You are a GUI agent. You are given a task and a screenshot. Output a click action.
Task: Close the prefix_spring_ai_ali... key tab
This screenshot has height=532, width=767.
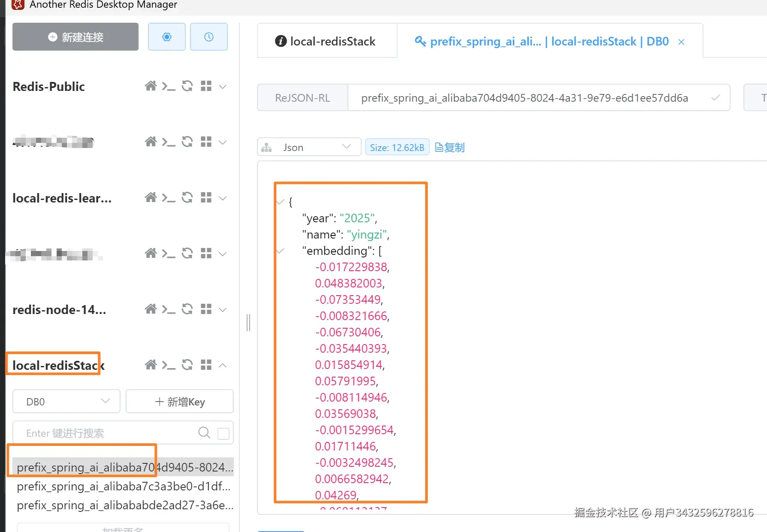(681, 42)
